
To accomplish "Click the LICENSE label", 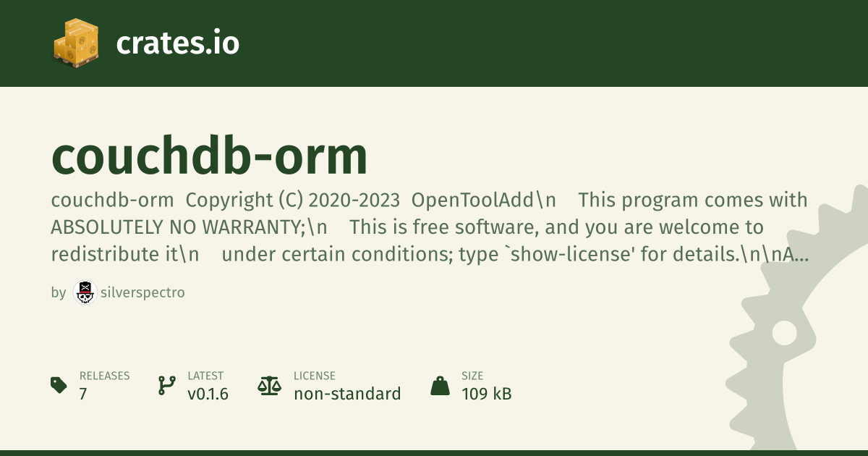I will [x=315, y=376].
